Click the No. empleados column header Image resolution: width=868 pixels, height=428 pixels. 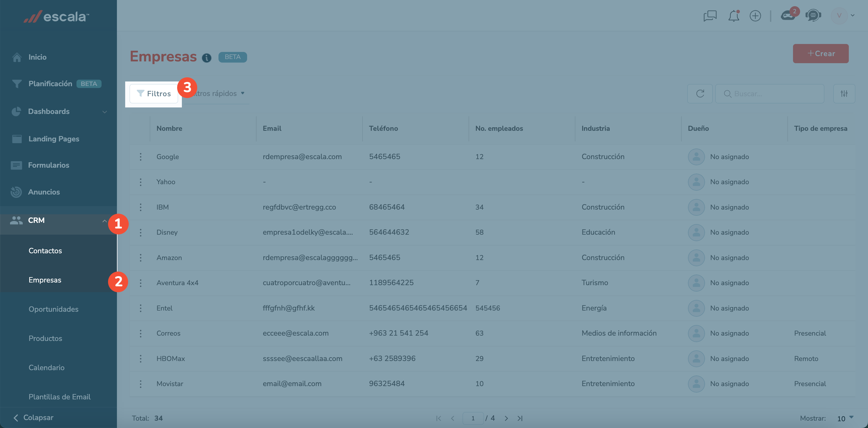[x=499, y=128]
